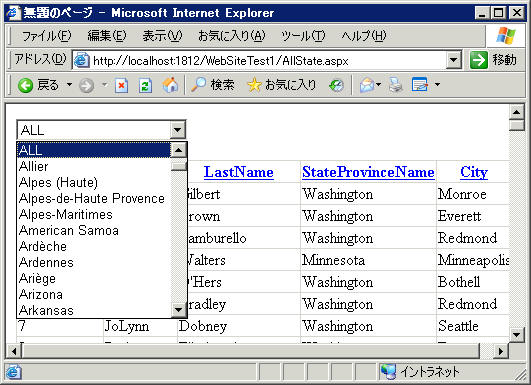Click the horizontal scroll-left arrow
Screen dimensions: 531x385
click(13, 351)
